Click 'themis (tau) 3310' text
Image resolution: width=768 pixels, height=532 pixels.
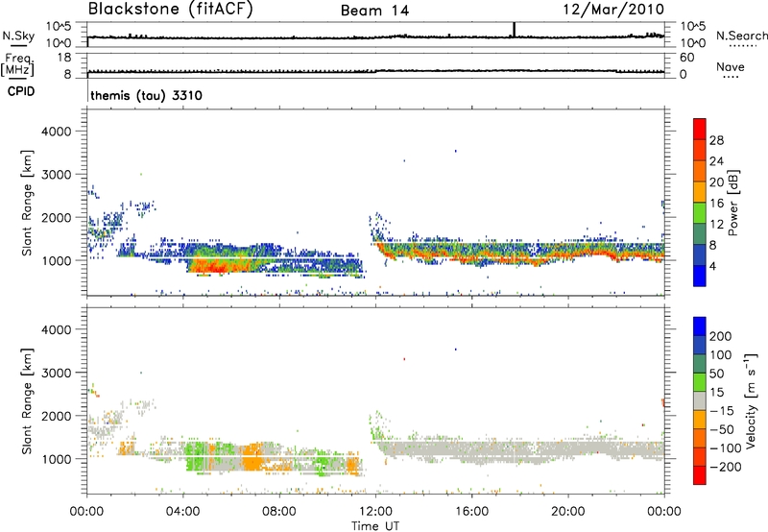pyautogui.click(x=147, y=95)
